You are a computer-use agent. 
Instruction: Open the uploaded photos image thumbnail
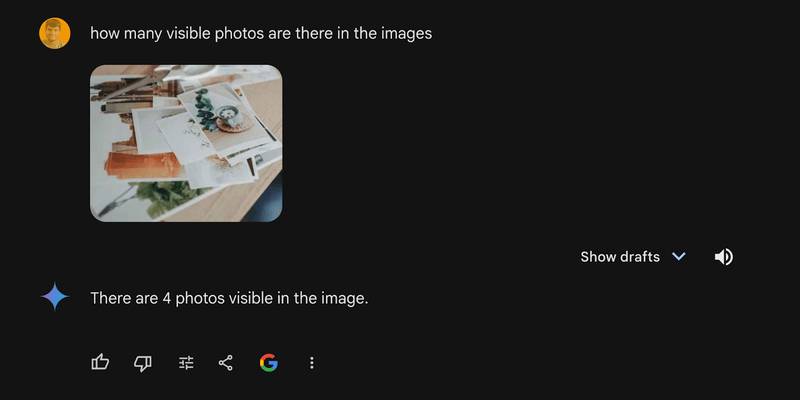click(186, 143)
